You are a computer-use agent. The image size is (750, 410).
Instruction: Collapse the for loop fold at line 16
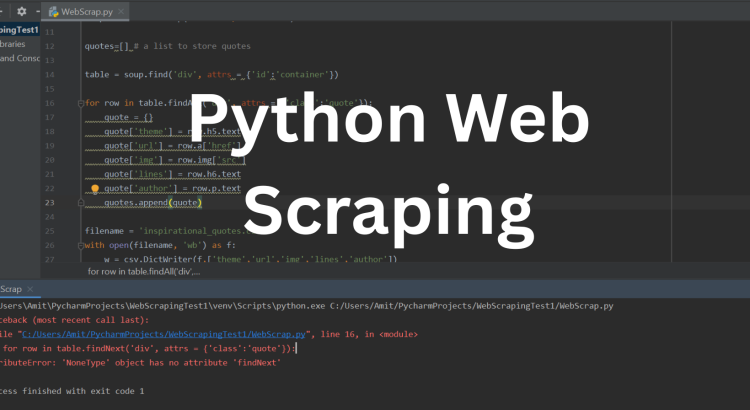[81, 103]
